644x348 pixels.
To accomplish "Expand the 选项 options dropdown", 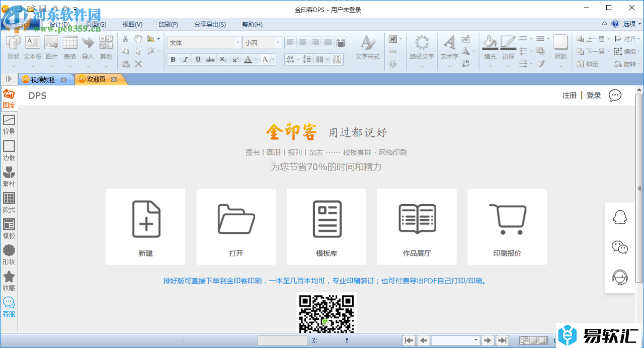I will click(639, 24).
